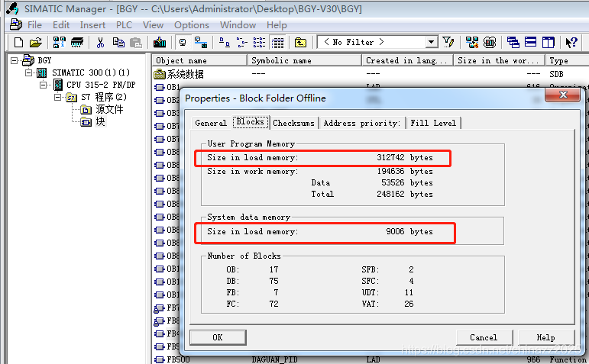The image size is (589, 364).
Task: Click the Paste clipboard icon
Action: point(136,43)
